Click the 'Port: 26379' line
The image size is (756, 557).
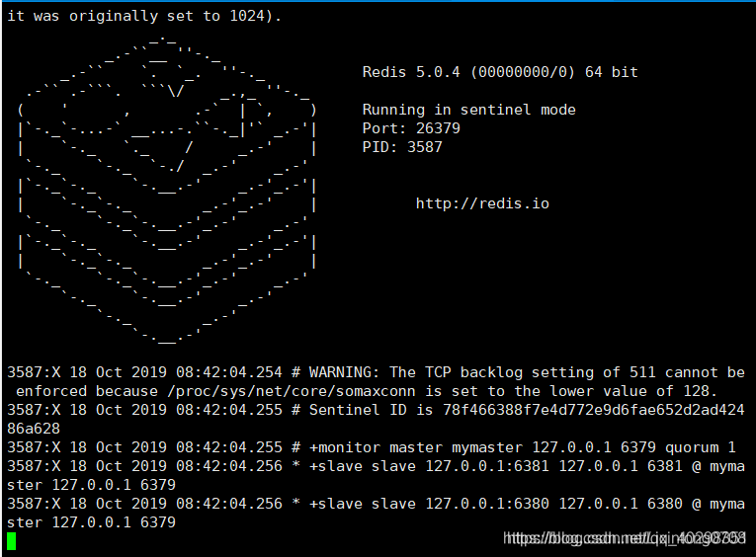(411, 128)
